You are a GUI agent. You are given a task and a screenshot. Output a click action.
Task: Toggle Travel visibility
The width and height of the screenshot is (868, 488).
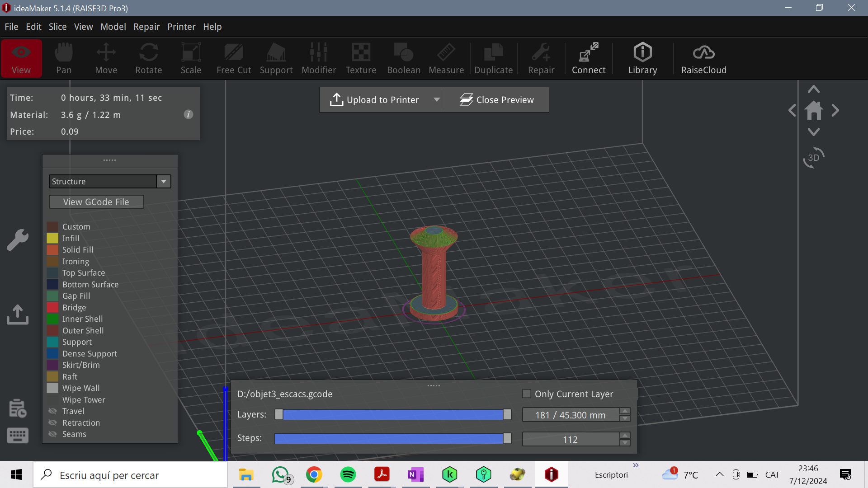[x=53, y=411]
